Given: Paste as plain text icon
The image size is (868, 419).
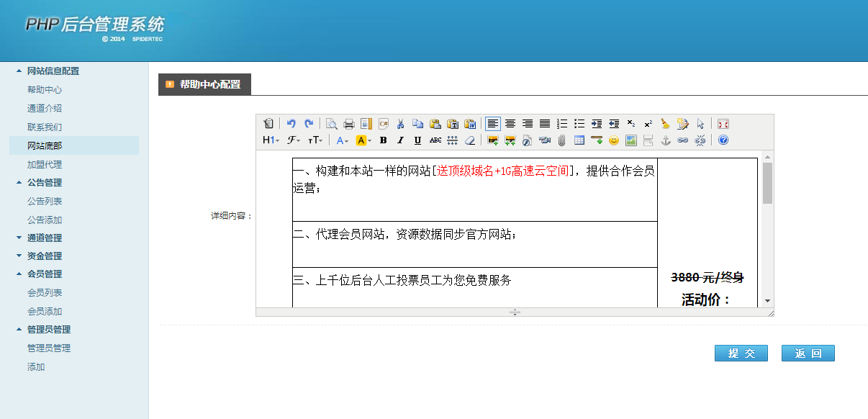Looking at the screenshot, I should click(453, 123).
